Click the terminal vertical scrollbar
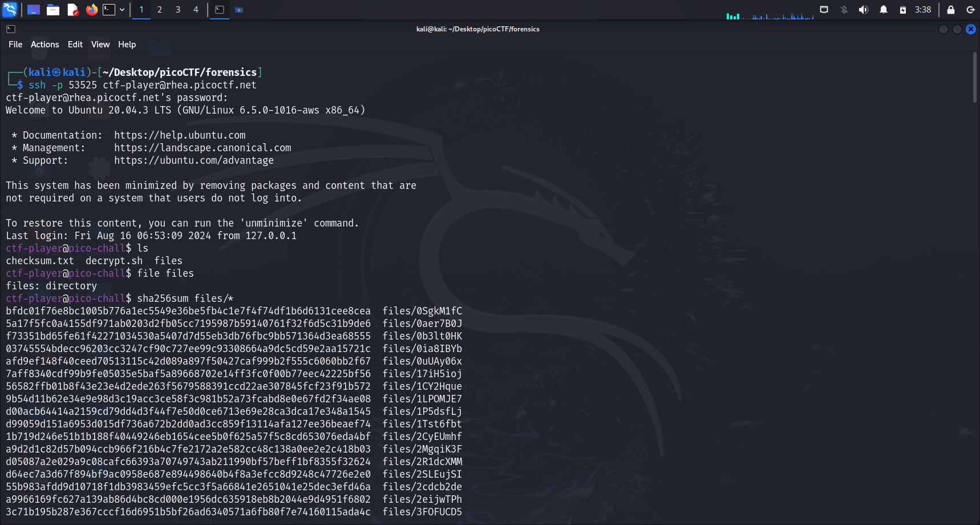Viewport: 980px width, 525px height. click(x=975, y=78)
